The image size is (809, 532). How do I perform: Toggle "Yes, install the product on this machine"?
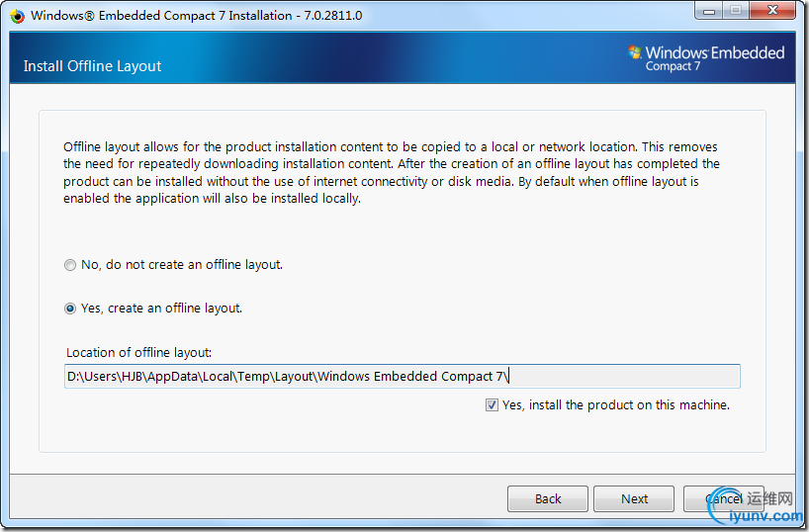493,405
